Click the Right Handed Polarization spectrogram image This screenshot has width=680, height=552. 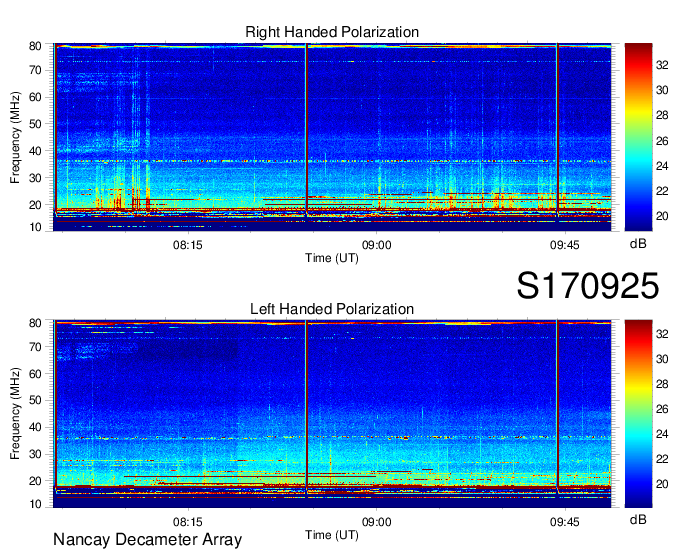tap(332, 137)
